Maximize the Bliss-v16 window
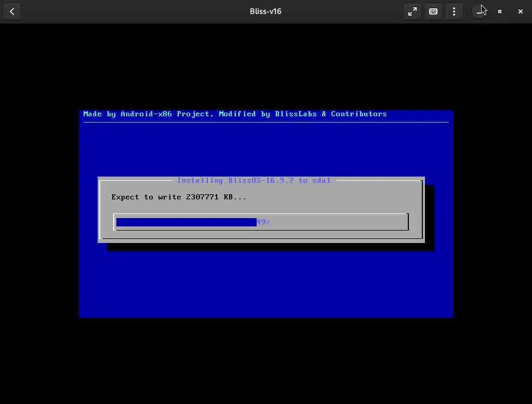The width and height of the screenshot is (532, 404). click(499, 11)
